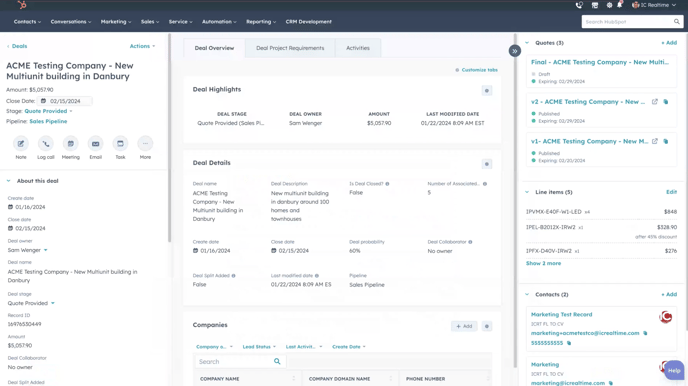Open Deal stage dropdown in About section
The width and height of the screenshot is (688, 386).
click(31, 303)
